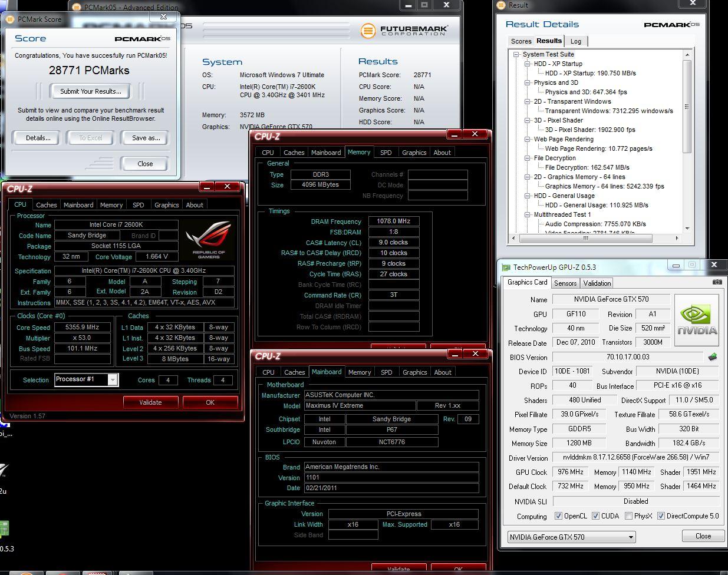Screen dimensions: 728x575
Task: Click the Republic of Gamers logo in CPU-Z
Action: click(209, 240)
